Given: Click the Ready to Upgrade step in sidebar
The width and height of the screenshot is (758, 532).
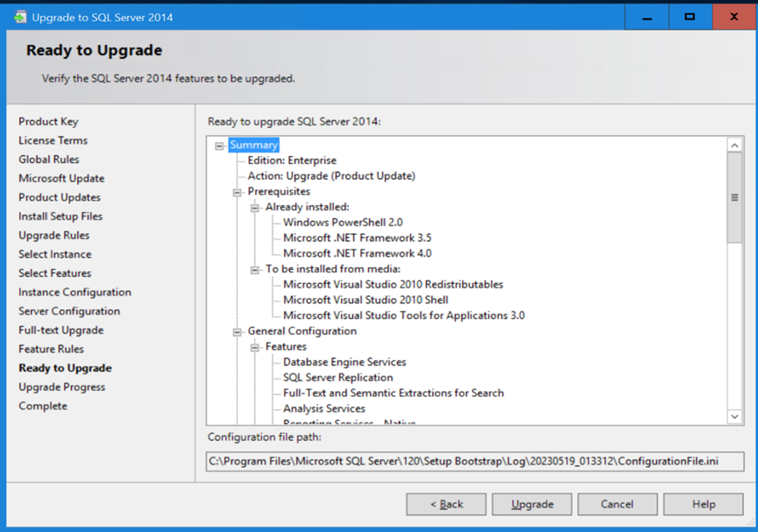Looking at the screenshot, I should coord(65,368).
